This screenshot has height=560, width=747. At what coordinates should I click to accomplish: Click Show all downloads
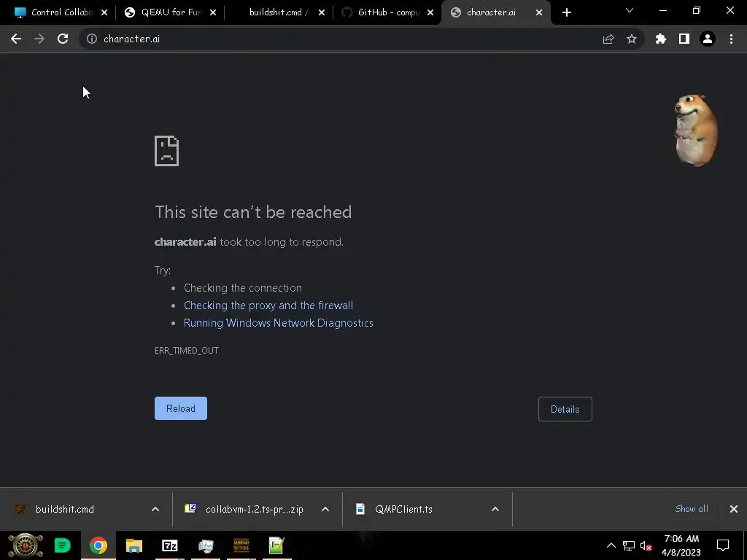tap(692, 508)
